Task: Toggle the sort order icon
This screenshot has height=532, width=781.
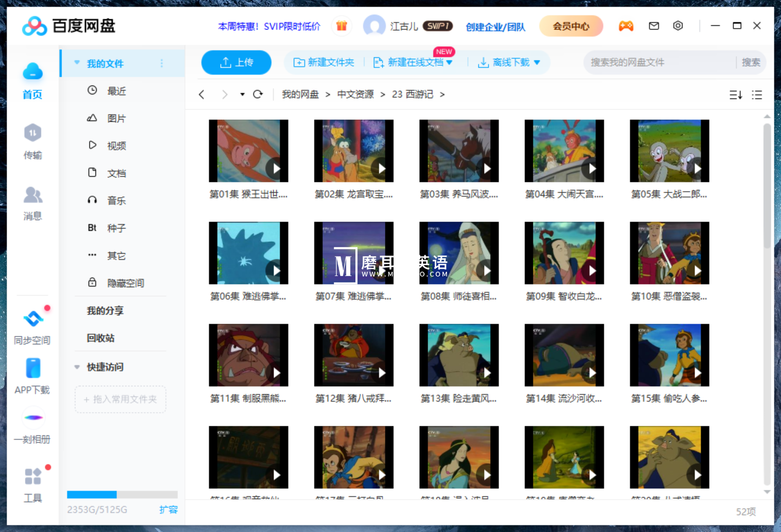Action: click(x=735, y=95)
